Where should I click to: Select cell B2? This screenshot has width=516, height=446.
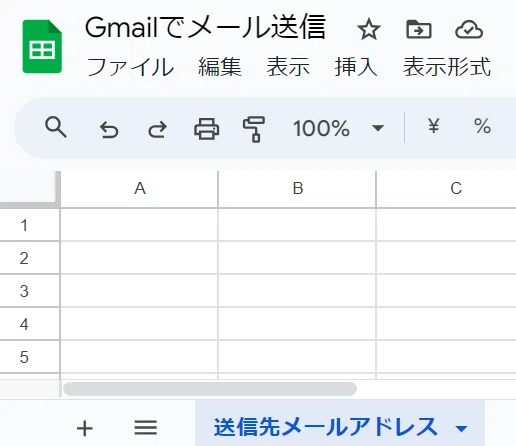coord(297,258)
